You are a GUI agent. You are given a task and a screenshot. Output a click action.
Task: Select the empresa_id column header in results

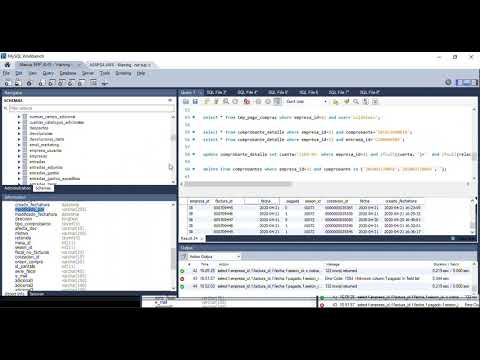(199, 201)
